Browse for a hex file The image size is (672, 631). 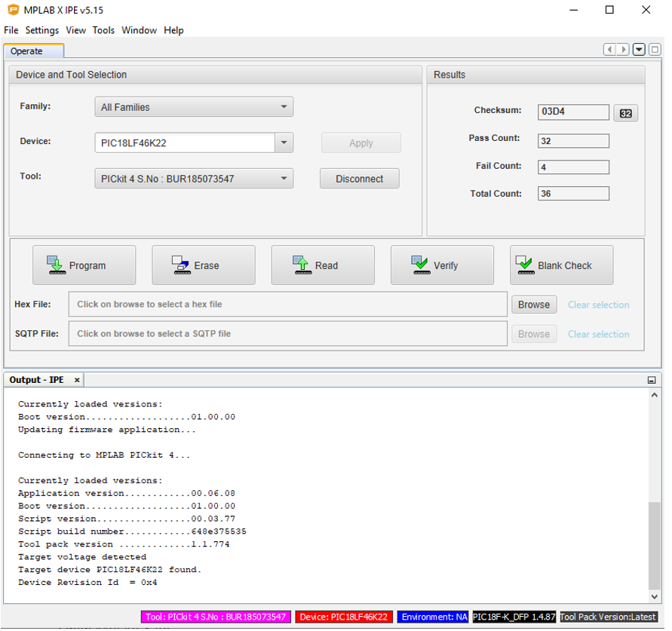[x=534, y=305]
